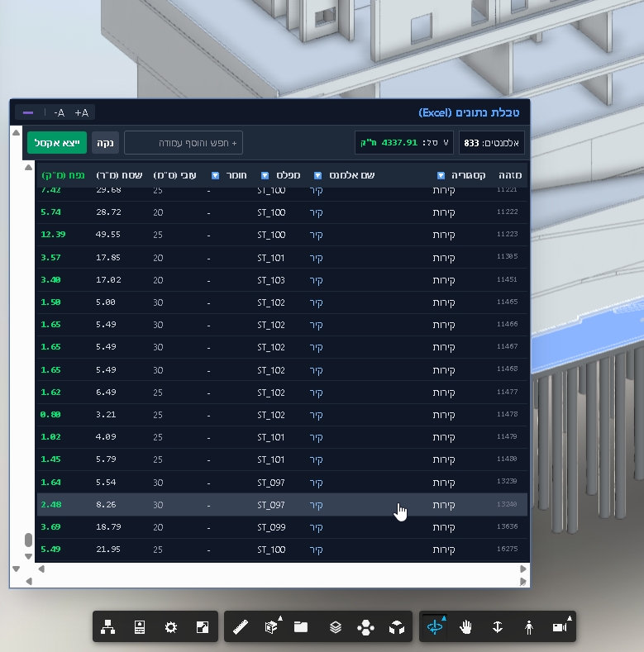
Task: Click the אלמנטים: 833 counter box
Action: [x=491, y=143]
